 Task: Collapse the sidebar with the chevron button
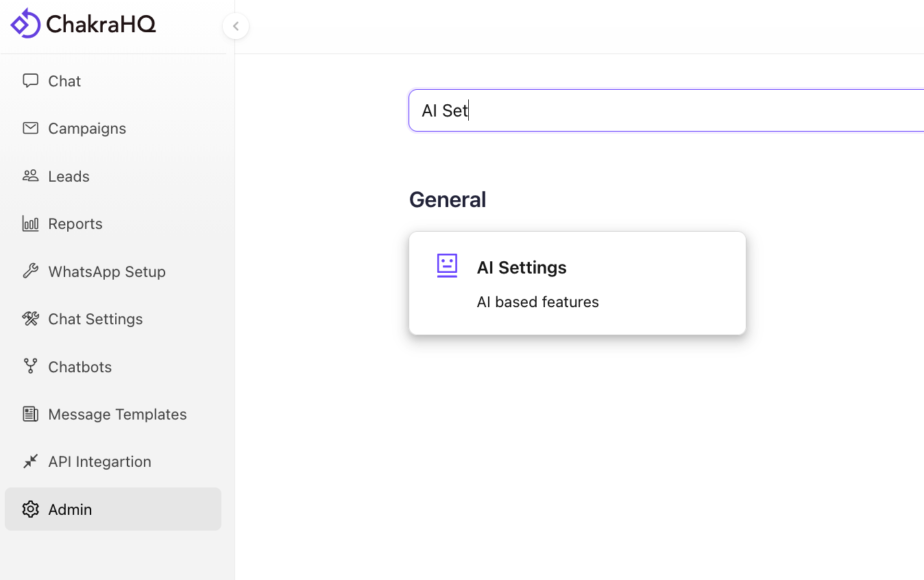pyautogui.click(x=236, y=26)
